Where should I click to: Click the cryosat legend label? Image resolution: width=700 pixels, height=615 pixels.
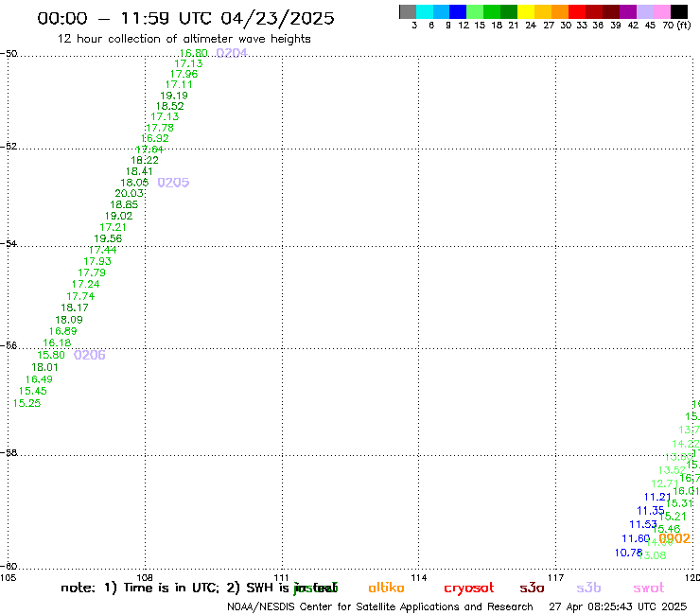point(469,589)
